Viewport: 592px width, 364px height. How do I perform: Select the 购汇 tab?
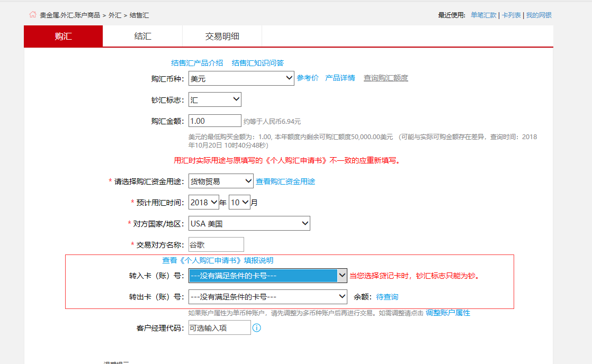click(64, 37)
